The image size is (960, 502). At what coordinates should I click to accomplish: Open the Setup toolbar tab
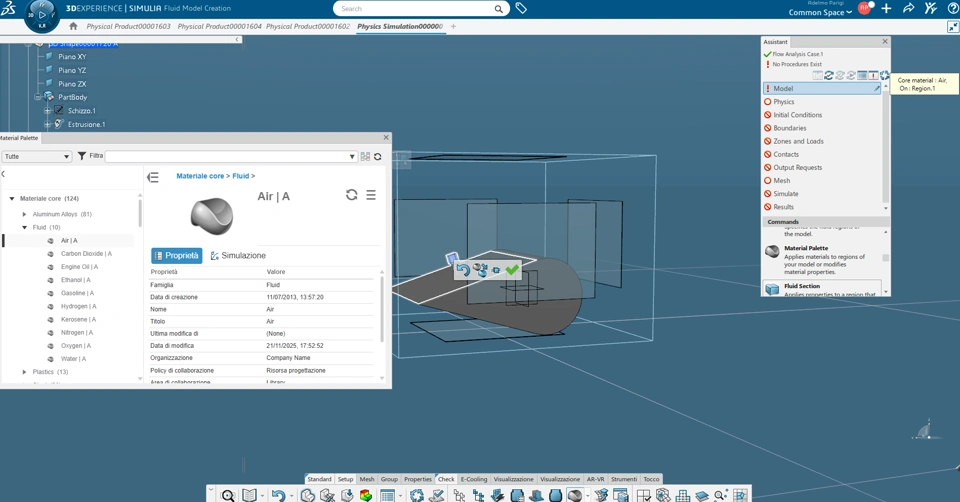[x=345, y=479]
